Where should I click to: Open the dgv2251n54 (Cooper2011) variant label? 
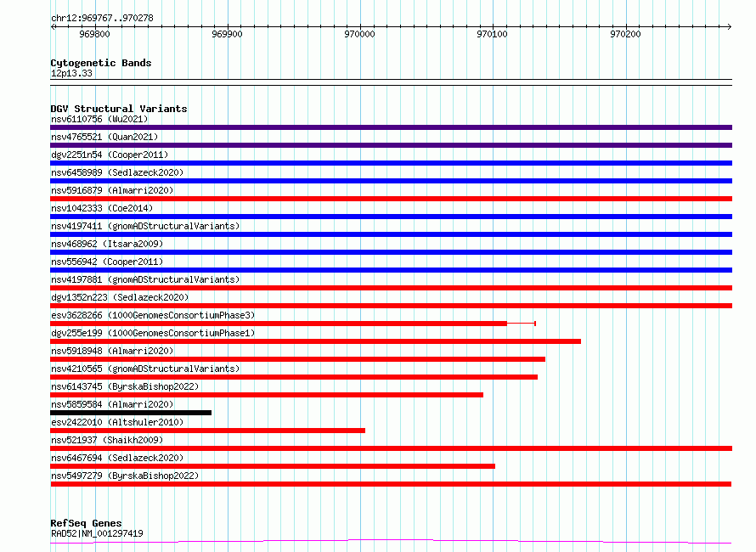tap(110, 155)
